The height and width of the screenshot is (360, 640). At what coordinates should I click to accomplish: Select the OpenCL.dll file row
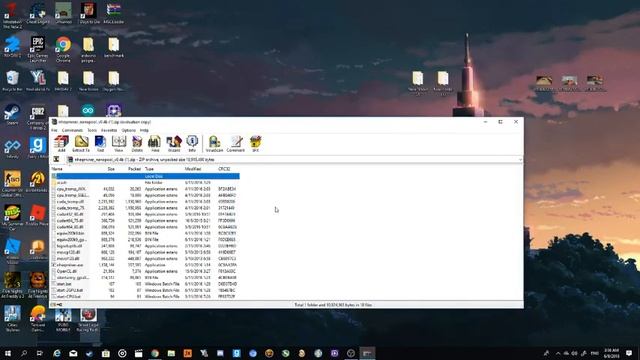pos(145,271)
